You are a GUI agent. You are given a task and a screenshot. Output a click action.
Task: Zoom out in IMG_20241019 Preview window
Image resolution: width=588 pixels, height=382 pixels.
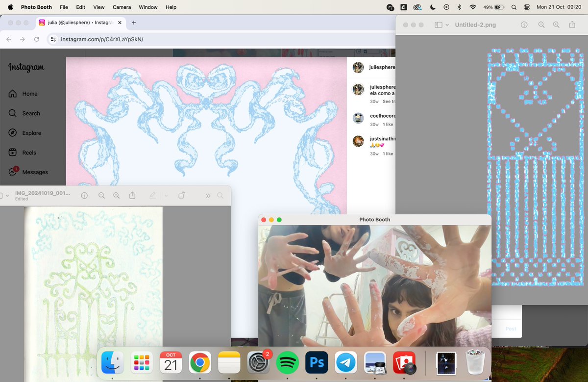click(101, 195)
